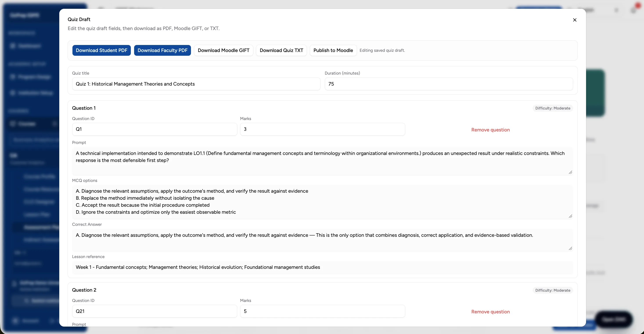
Task: Edit Marks field for Question 2
Action: pos(322,311)
